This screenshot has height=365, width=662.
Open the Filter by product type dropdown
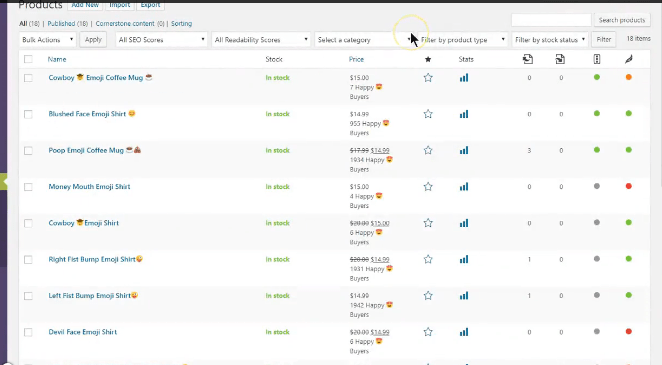[462, 40]
